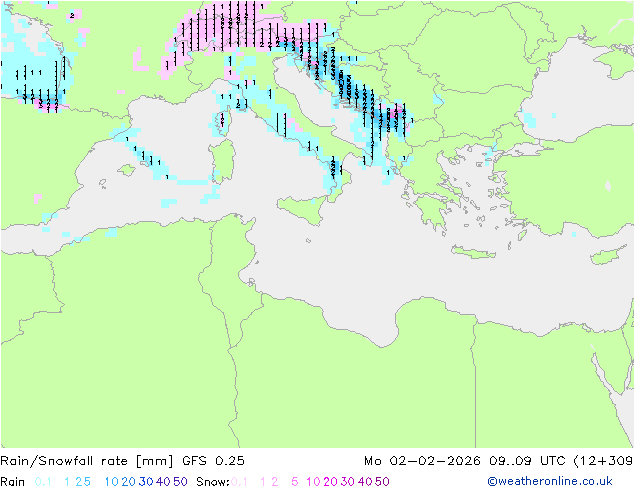634x490 pixels.
Task: Click the 'Rain' legend label
Action: (x=13, y=482)
